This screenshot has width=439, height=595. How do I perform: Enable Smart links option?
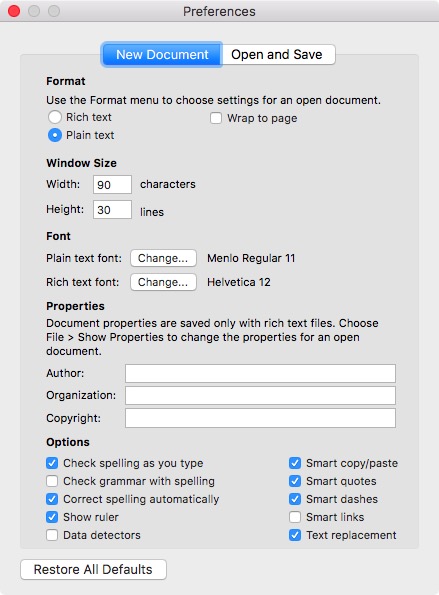(x=295, y=517)
